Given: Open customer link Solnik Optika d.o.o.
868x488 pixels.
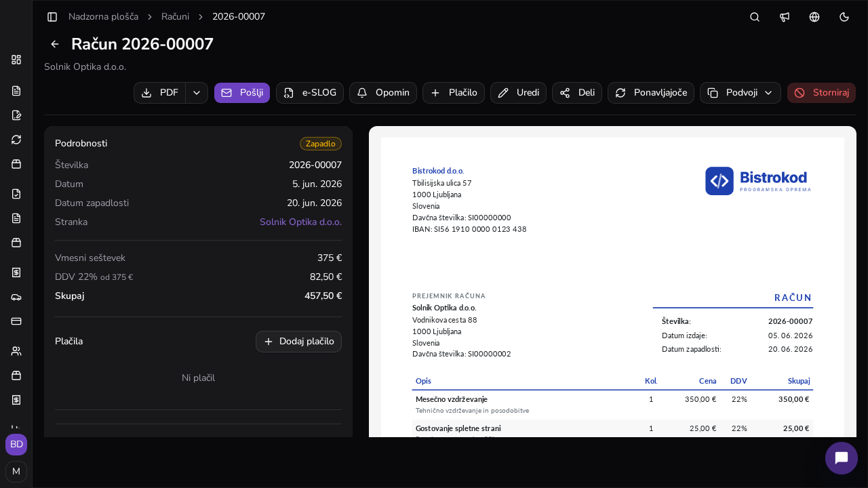Looking at the screenshot, I should click(x=300, y=222).
